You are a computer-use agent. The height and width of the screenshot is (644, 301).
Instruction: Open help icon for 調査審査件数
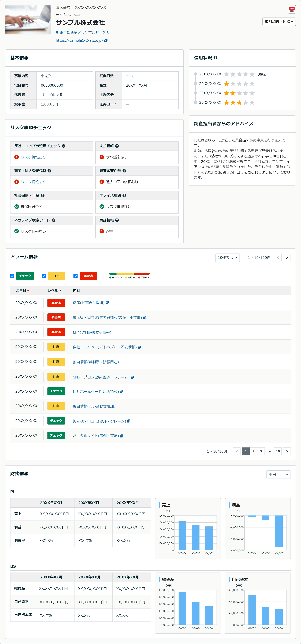tap(124, 171)
